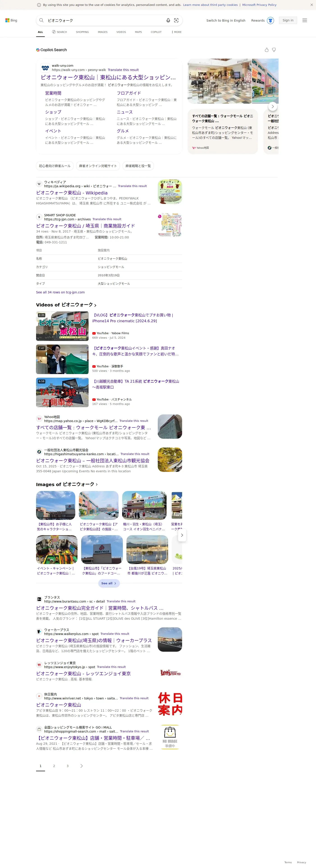The image size is (316, 868).
Task: Switch to the COPILOT tab
Action: point(156,32)
